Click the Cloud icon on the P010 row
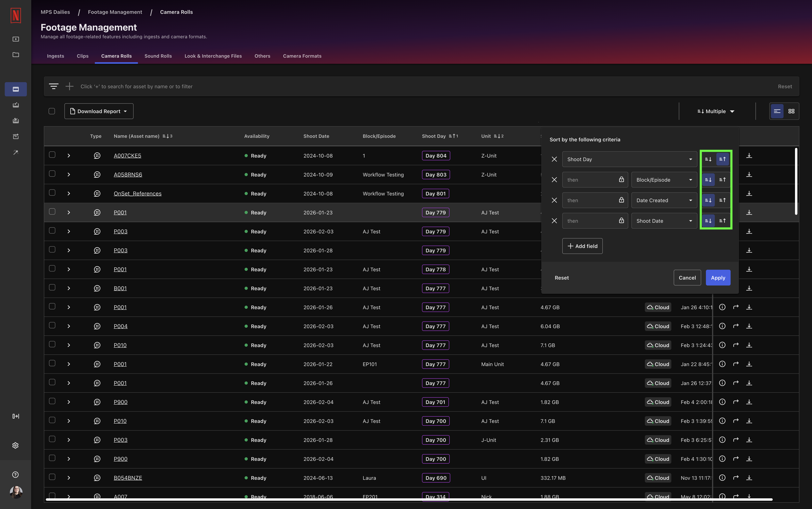The image size is (812, 509). (x=658, y=345)
